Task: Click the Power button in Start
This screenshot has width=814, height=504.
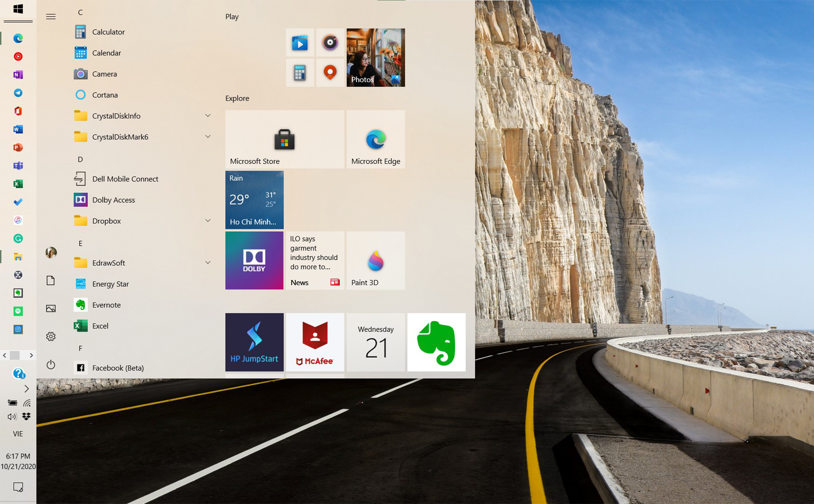Action: (51, 364)
